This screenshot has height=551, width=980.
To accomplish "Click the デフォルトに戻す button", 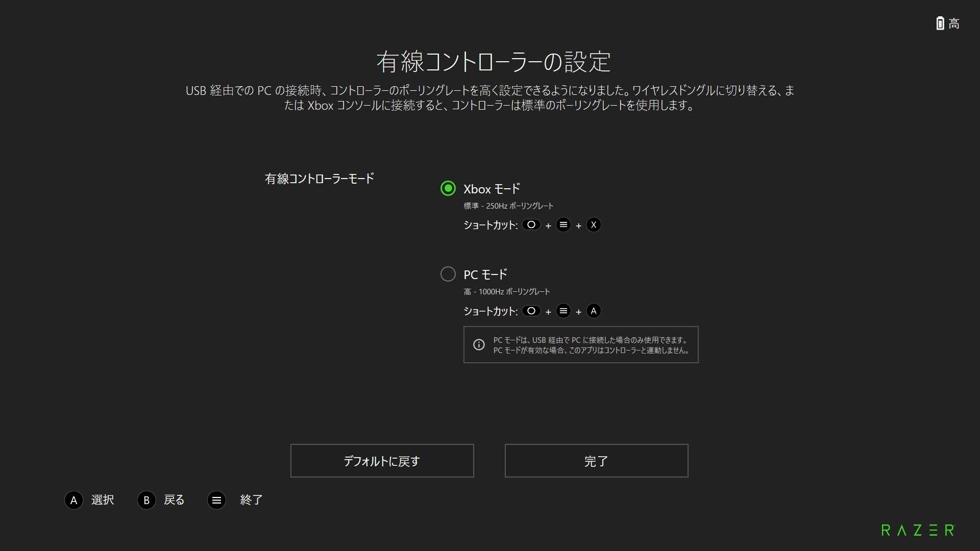I will pyautogui.click(x=382, y=461).
